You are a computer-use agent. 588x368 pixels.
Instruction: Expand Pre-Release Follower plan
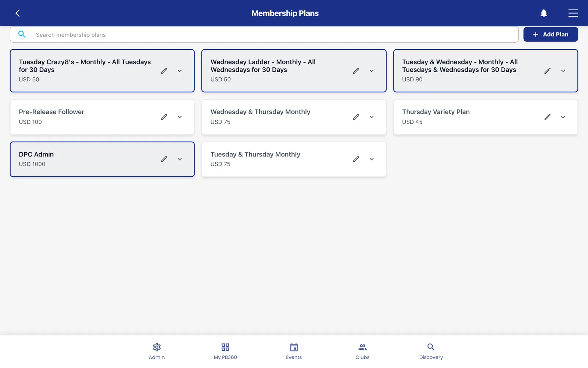coord(180,117)
